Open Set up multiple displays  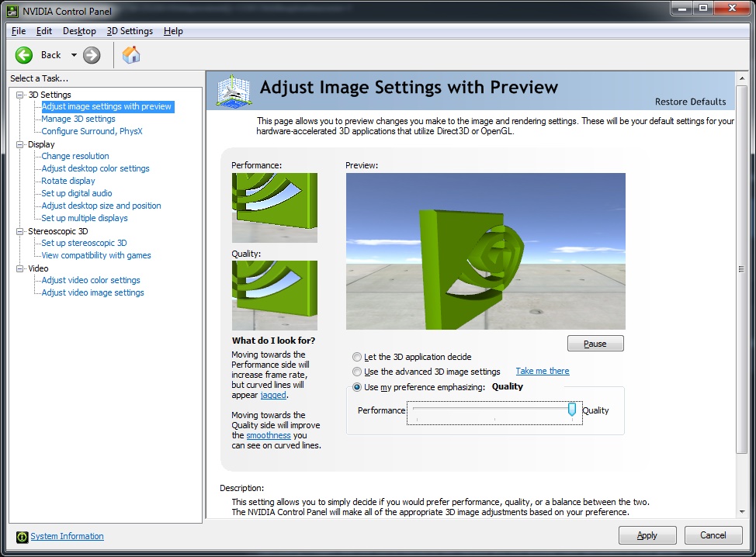[x=85, y=218]
